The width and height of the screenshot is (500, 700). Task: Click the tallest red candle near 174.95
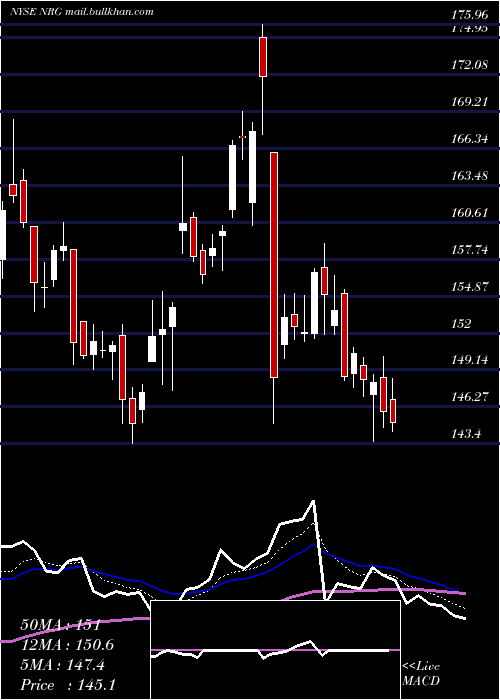(x=263, y=57)
